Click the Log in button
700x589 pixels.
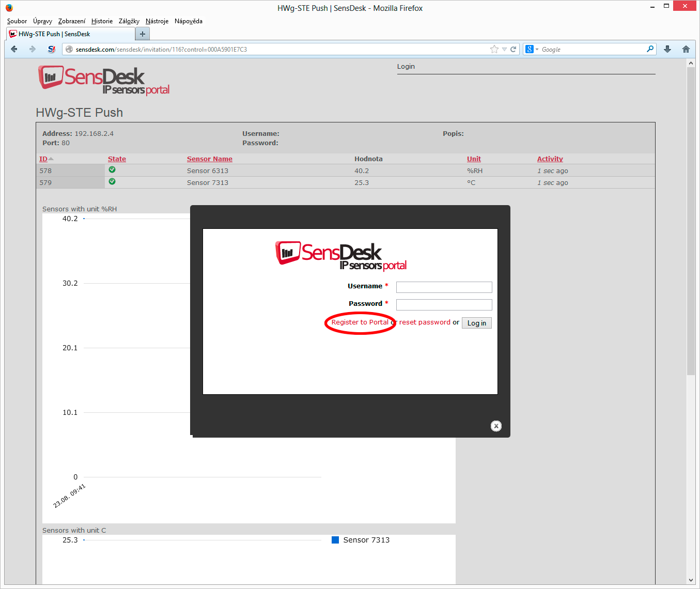tap(477, 323)
